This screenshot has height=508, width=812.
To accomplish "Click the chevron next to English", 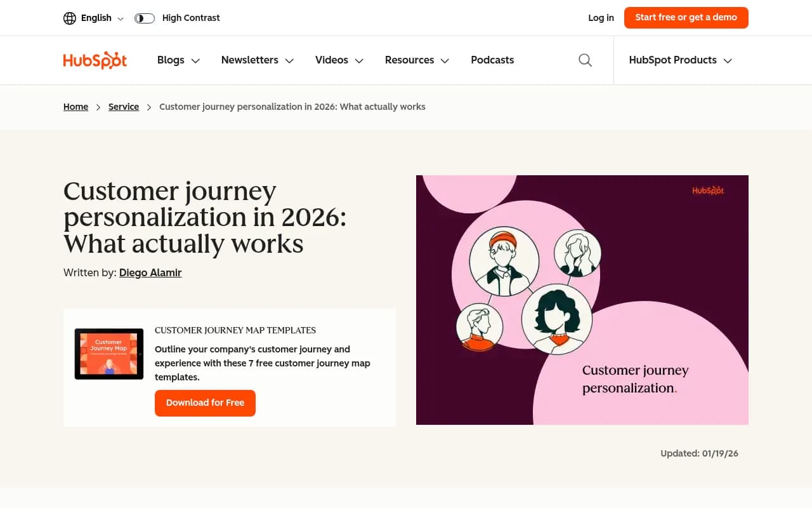I will 121,18.
